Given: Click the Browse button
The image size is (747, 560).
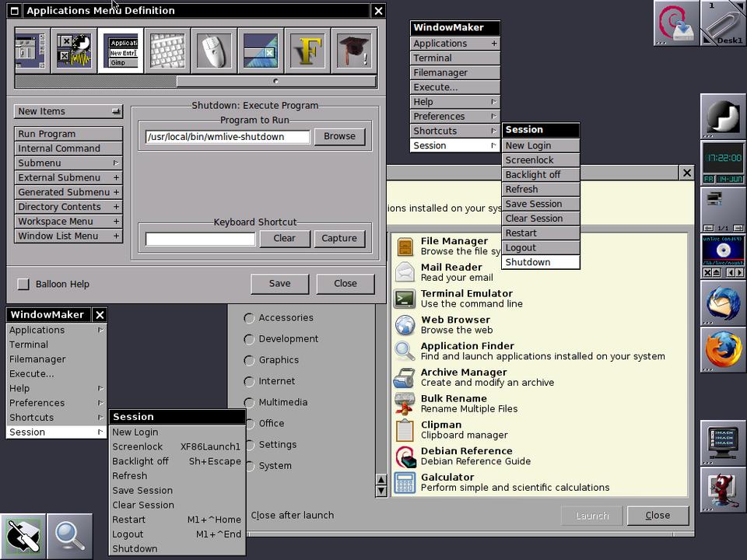Looking at the screenshot, I should pyautogui.click(x=339, y=136).
